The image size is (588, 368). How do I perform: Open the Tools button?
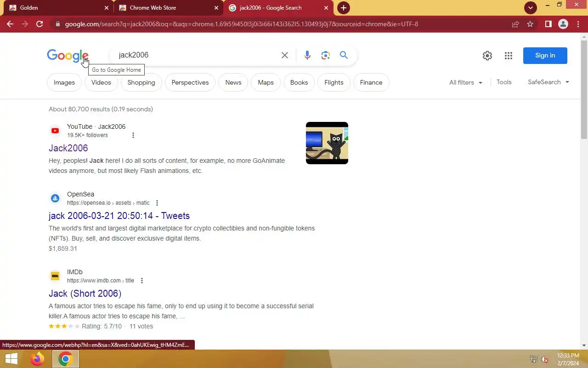coord(504,82)
